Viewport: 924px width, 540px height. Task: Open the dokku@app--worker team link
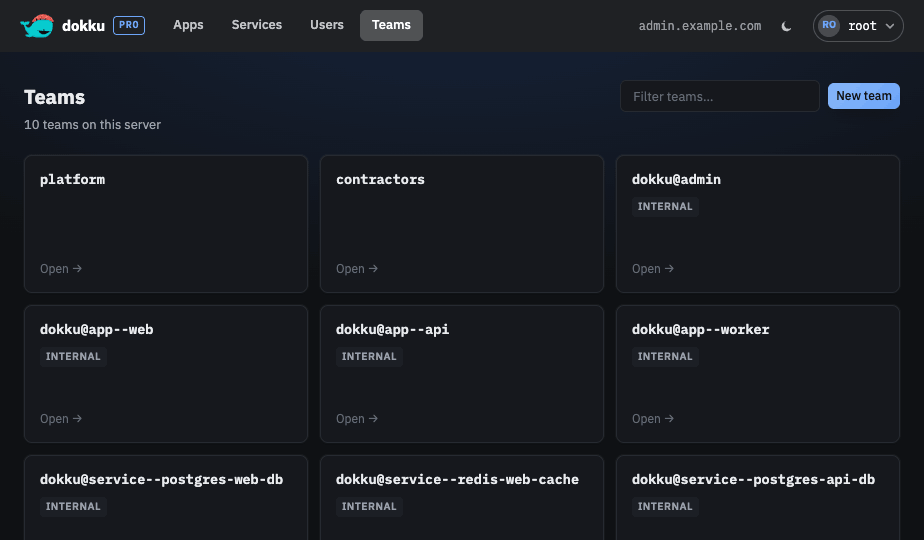point(652,419)
